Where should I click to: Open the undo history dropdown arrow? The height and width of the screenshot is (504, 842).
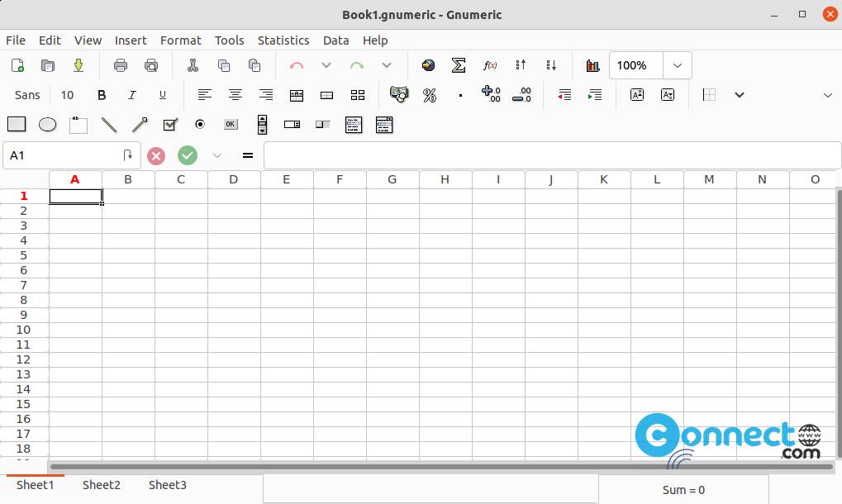click(x=326, y=65)
